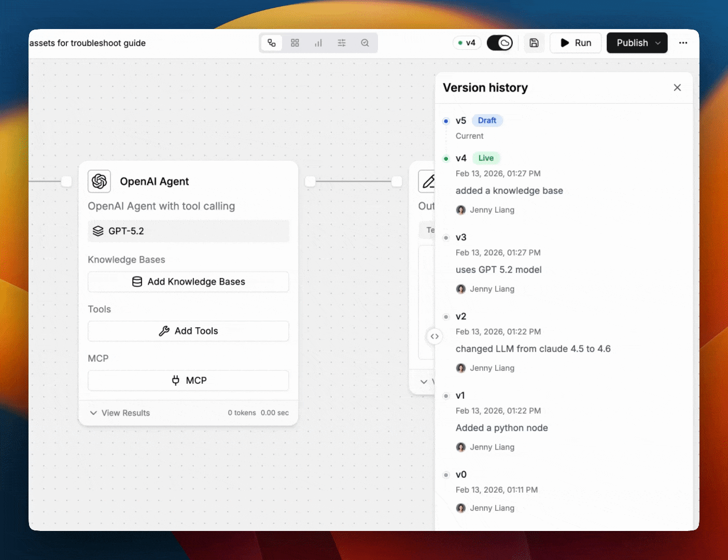Viewport: 728px width, 560px height.
Task: Open the sliders settings view
Action: pos(342,43)
